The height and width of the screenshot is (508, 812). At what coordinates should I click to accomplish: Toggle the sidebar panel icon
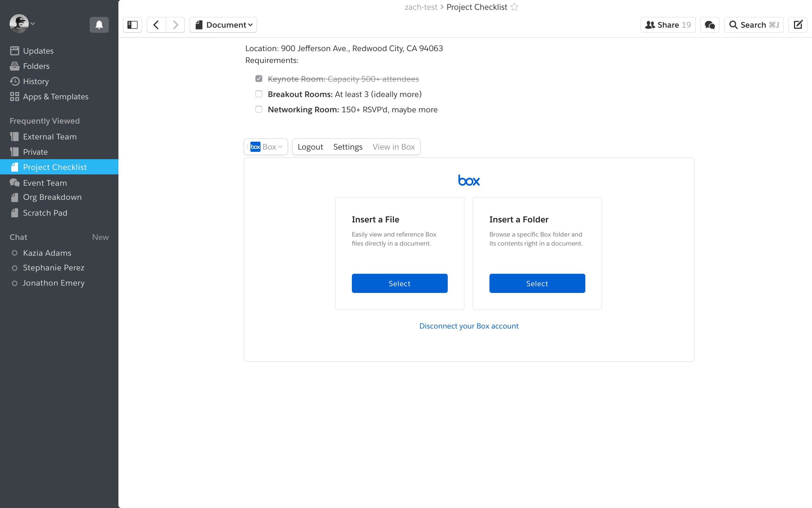(x=133, y=25)
